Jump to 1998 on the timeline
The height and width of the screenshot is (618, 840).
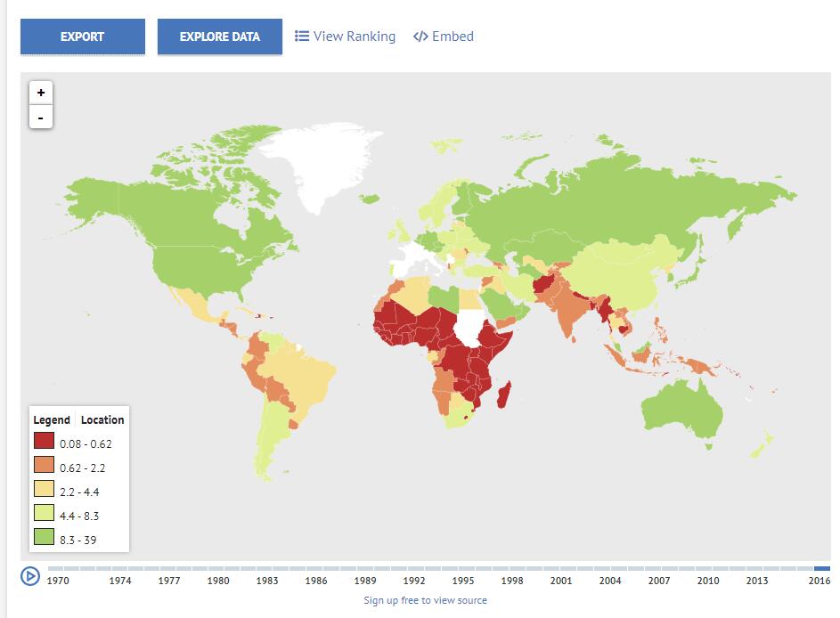coord(512,581)
